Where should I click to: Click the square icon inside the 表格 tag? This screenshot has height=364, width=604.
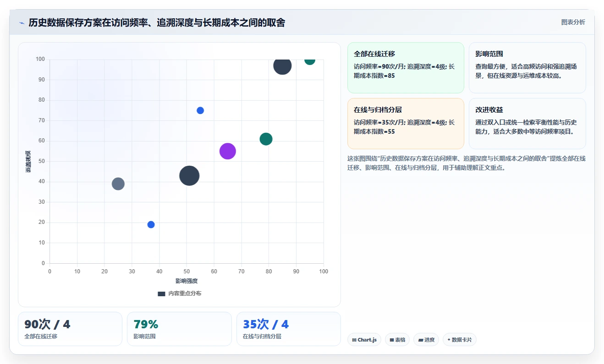392,340
